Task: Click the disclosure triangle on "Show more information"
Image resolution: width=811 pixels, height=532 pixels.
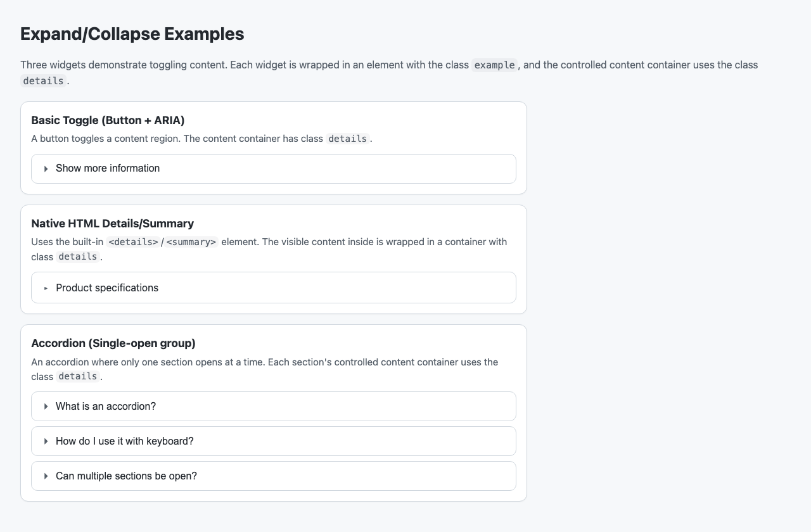Action: 45,168
